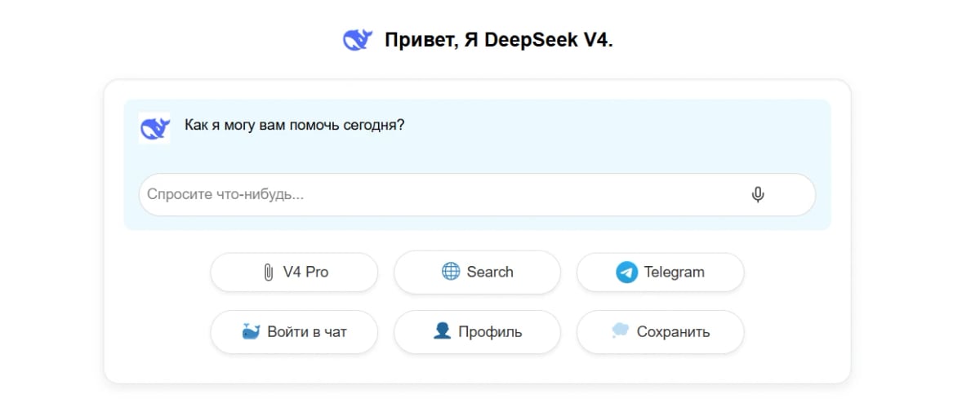Select the V4 Pro button

point(294,273)
